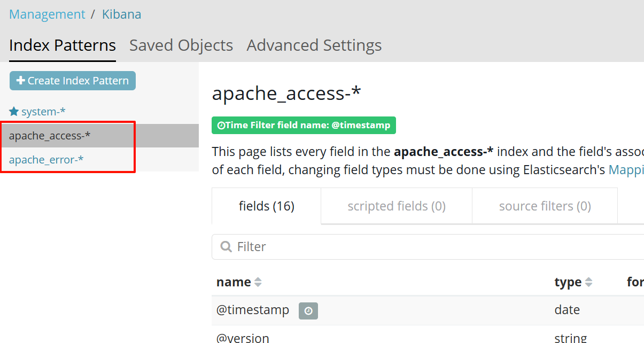644x343 pixels.
Task: Sort by the type column arrows
Action: coord(589,282)
